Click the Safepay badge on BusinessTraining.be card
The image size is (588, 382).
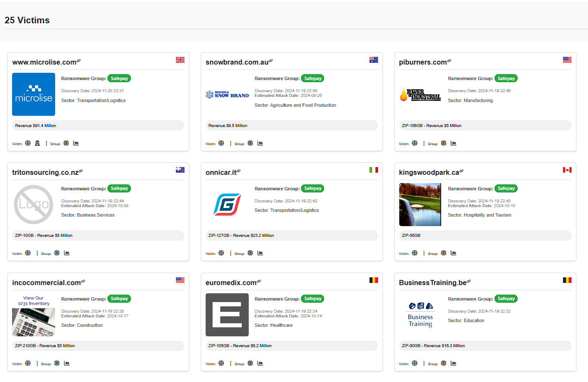coord(506,299)
